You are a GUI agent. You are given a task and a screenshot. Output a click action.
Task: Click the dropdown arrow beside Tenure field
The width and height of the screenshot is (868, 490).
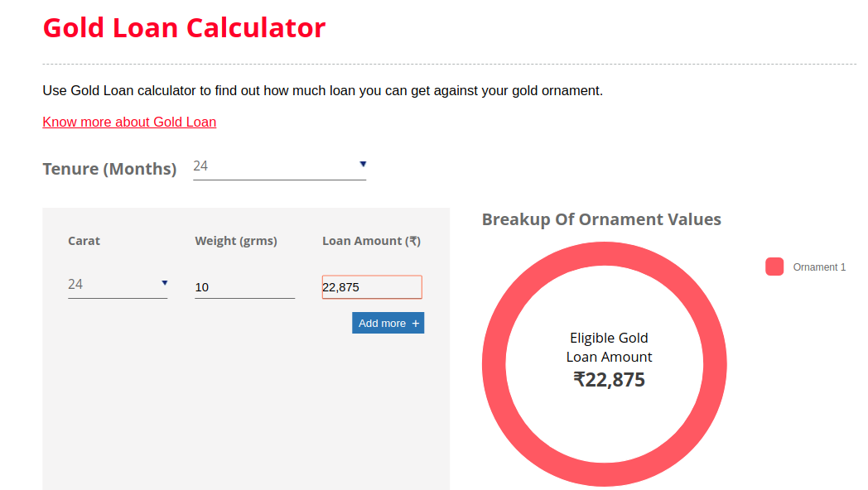coord(363,165)
